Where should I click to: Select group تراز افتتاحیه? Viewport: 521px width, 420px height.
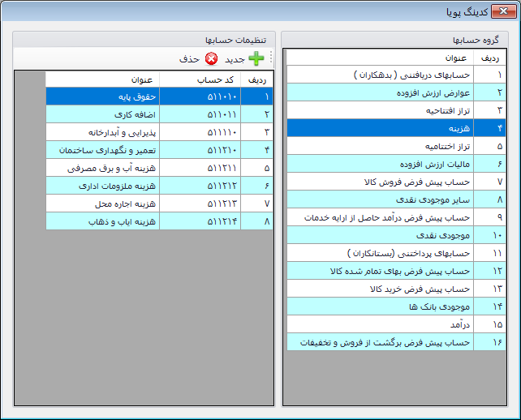pos(396,110)
